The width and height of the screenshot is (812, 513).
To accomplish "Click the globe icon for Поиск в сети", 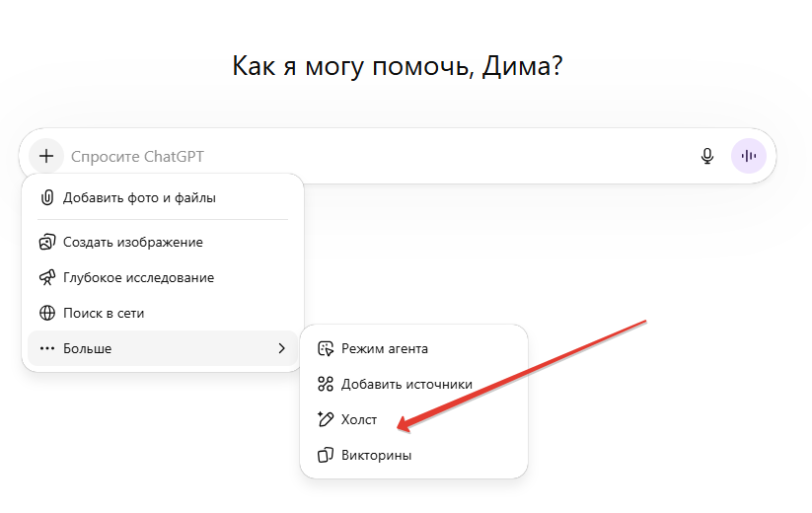I will [47, 313].
